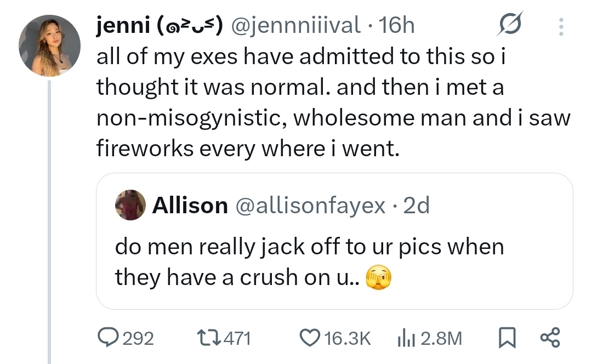Click the "Allison" name in quote
The width and height of the screenshot is (592, 364).
point(190,205)
